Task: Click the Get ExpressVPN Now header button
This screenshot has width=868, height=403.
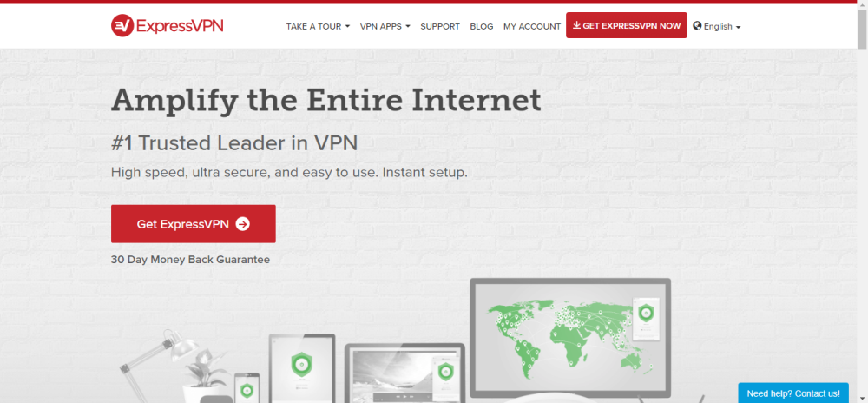Action: click(x=627, y=25)
